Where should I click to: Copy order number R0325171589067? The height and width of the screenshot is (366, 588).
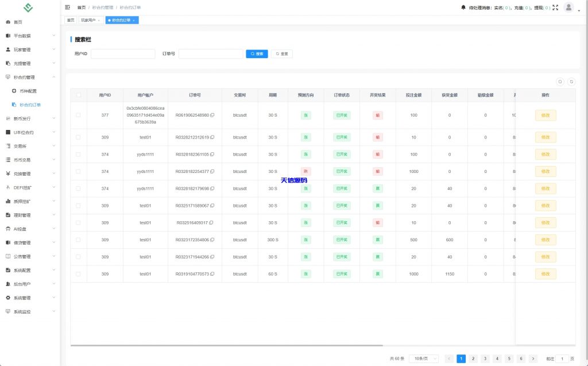(212, 206)
